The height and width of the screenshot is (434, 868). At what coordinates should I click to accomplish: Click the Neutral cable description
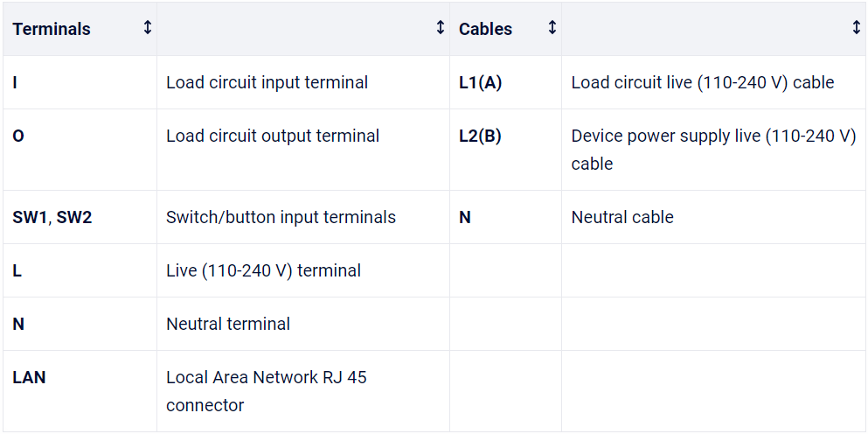[622, 217]
